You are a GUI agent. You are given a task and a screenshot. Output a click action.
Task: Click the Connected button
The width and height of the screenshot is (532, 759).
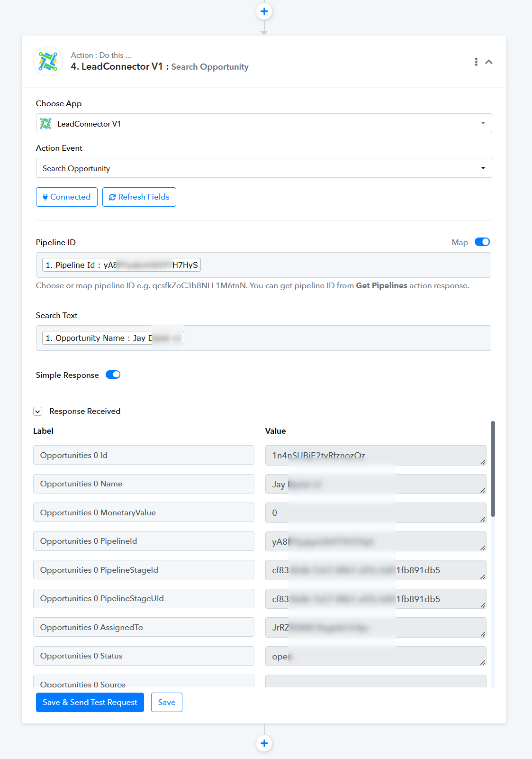[x=67, y=197]
